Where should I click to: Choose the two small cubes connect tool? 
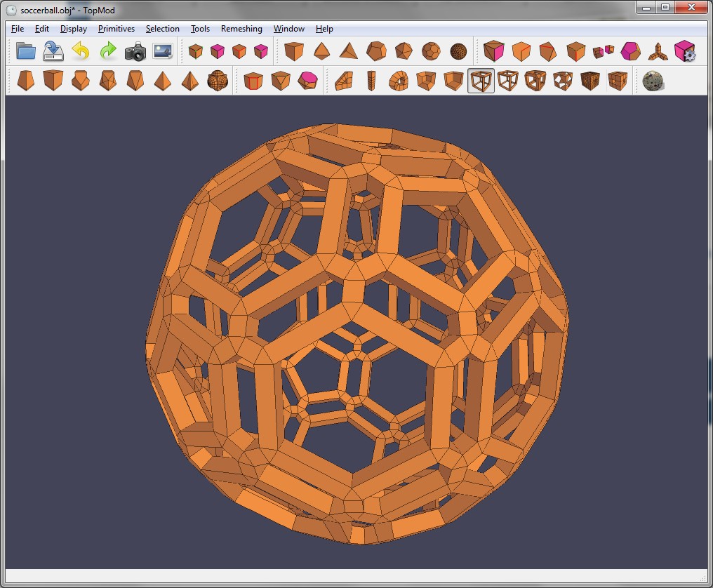(604, 51)
